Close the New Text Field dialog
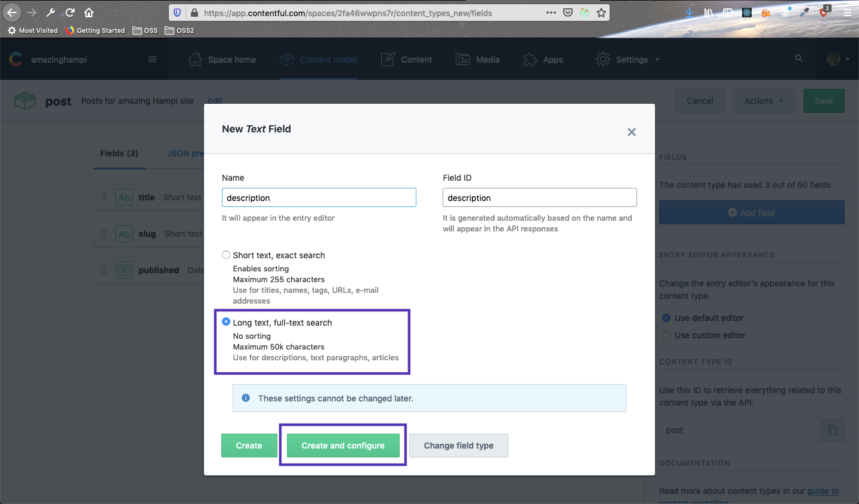 coord(632,132)
